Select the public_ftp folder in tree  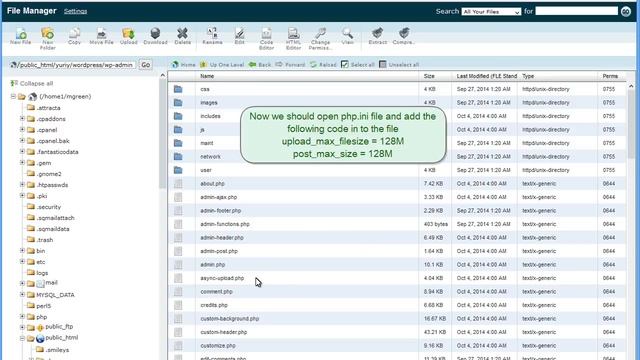(x=59, y=327)
